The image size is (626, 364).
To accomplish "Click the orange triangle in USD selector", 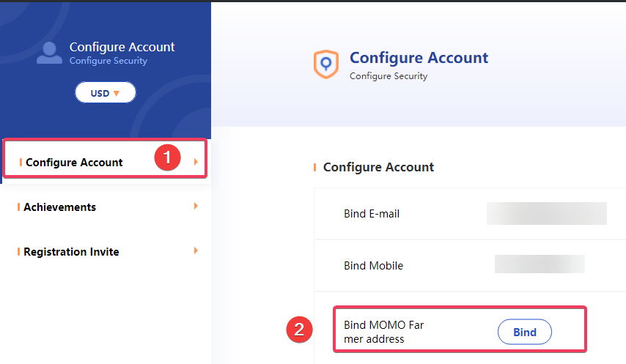I will coord(117,93).
